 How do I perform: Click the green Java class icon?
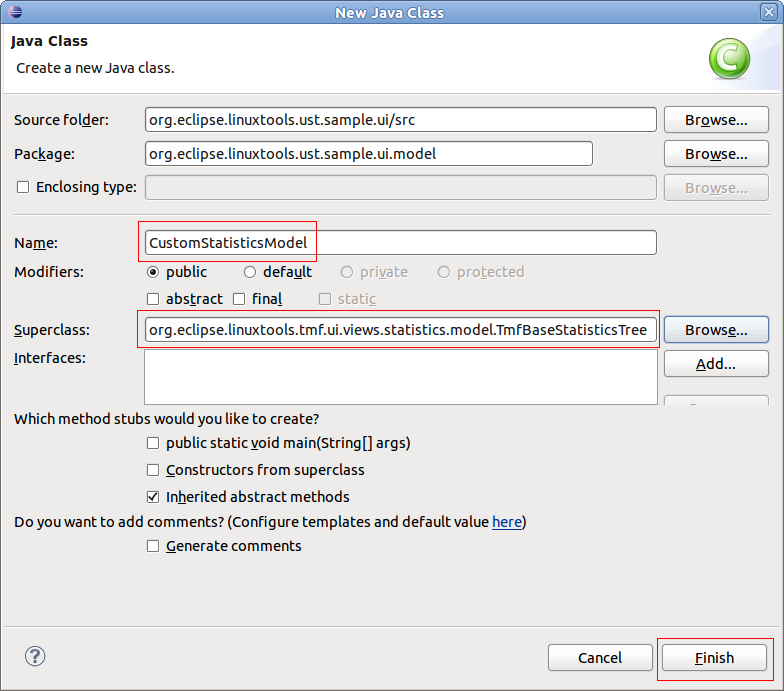[729, 59]
